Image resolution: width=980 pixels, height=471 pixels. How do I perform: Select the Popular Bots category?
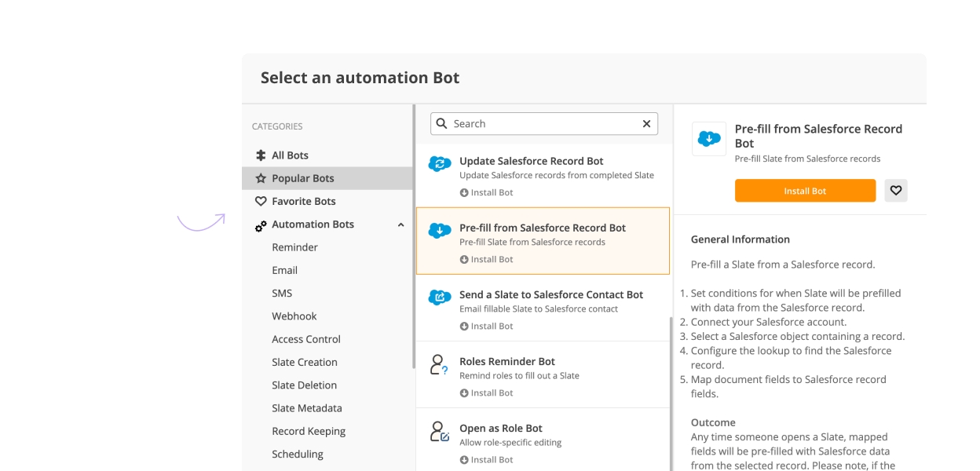302,178
